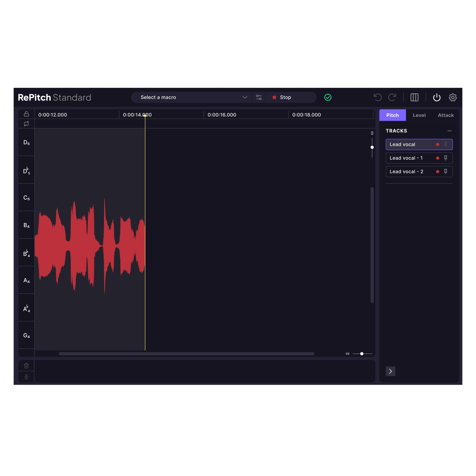
Task: Click the undo arrow icon
Action: click(x=377, y=97)
